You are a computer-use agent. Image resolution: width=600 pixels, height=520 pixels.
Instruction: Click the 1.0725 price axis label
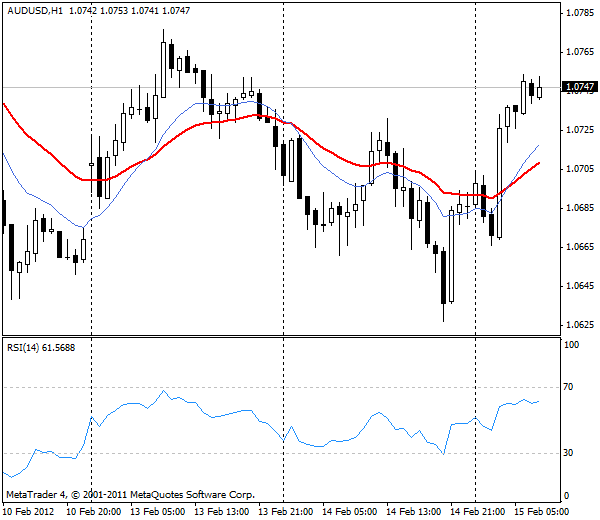[580, 130]
